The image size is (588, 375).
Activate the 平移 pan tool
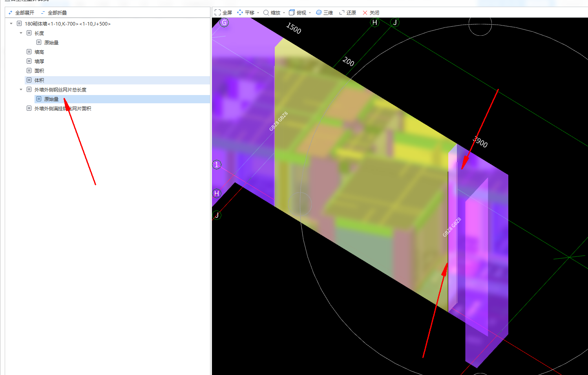(x=246, y=13)
